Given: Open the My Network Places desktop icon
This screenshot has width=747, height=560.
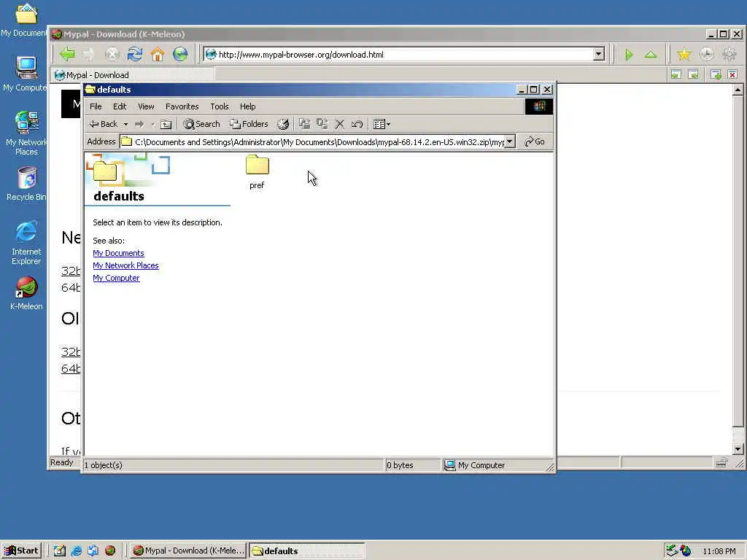Looking at the screenshot, I should pos(26,133).
